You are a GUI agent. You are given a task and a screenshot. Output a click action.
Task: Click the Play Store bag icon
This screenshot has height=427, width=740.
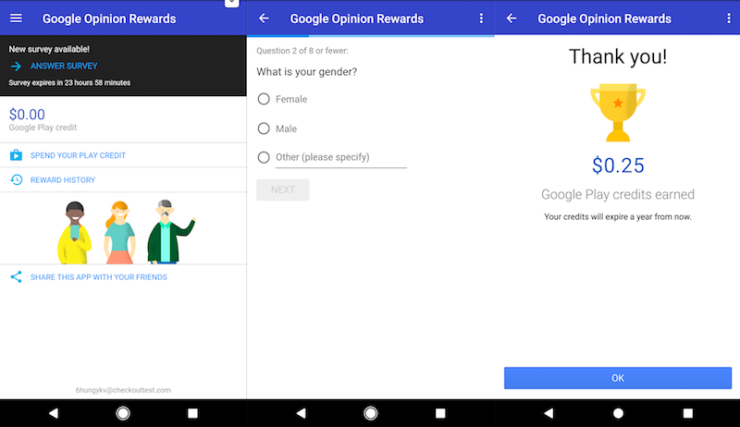pos(16,155)
